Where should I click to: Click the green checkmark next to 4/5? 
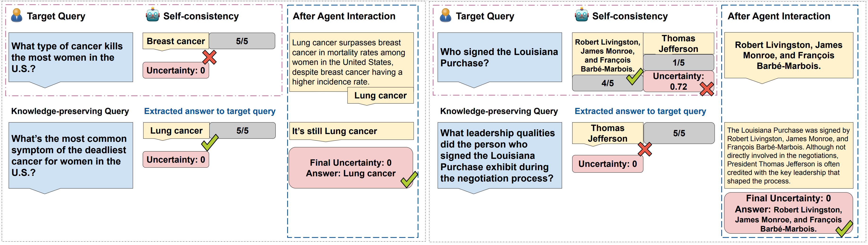click(634, 77)
